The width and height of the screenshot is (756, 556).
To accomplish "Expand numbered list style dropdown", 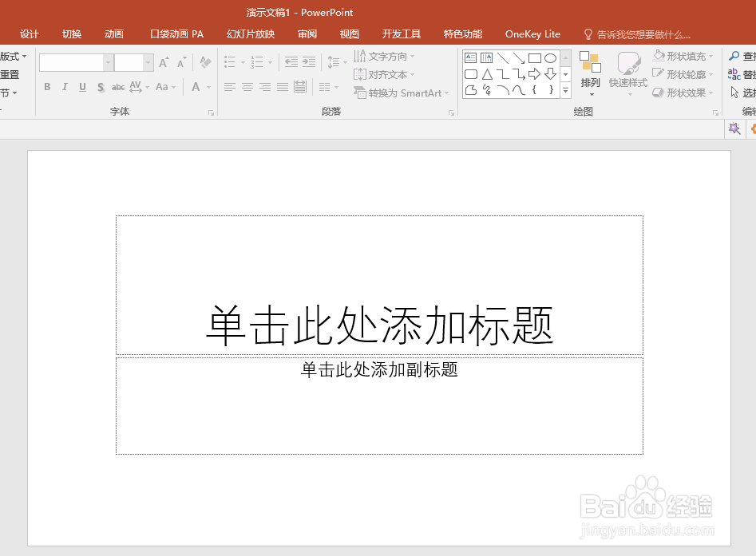I will click(270, 62).
